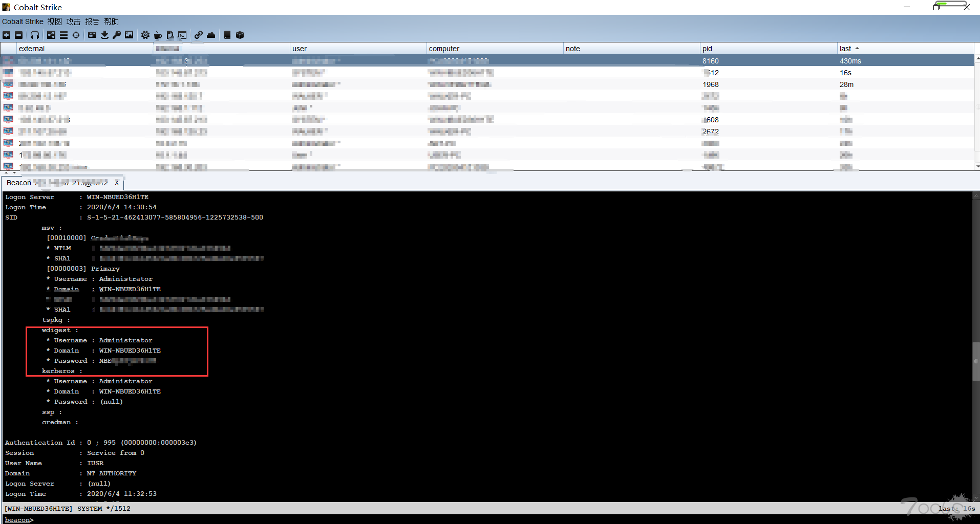Open the credentials card icon
Viewport: 980px width, 524px height.
point(92,35)
